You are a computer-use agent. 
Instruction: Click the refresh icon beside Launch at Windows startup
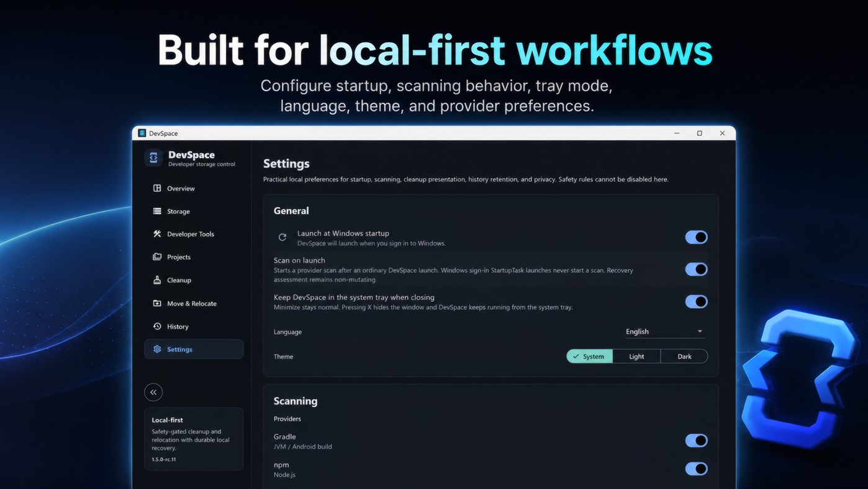click(x=283, y=237)
